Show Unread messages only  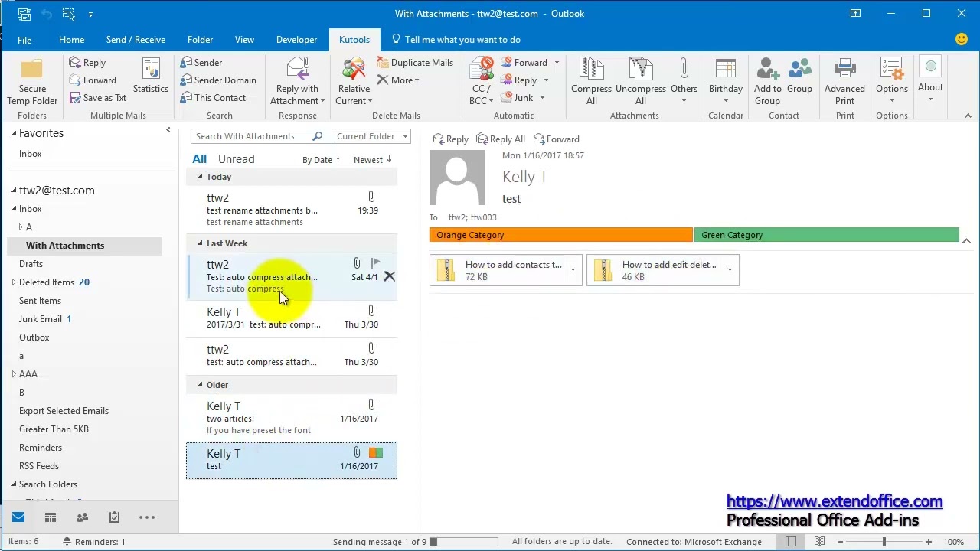click(236, 159)
